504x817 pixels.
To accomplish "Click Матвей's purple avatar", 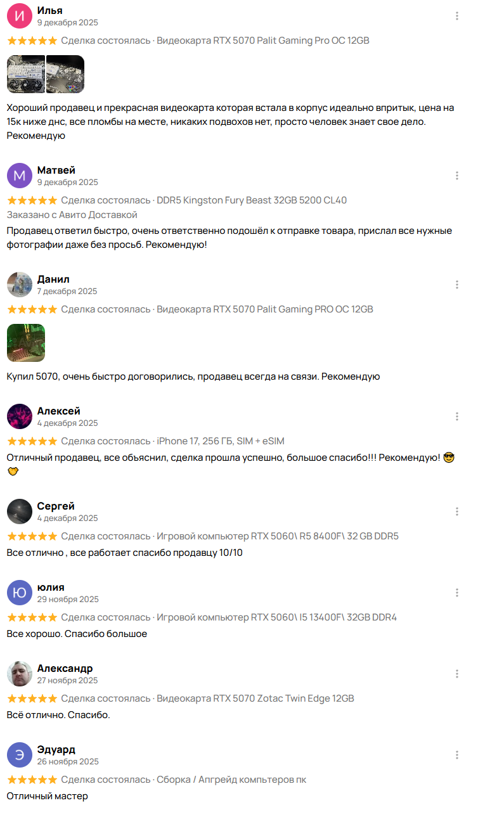I will coord(20,176).
